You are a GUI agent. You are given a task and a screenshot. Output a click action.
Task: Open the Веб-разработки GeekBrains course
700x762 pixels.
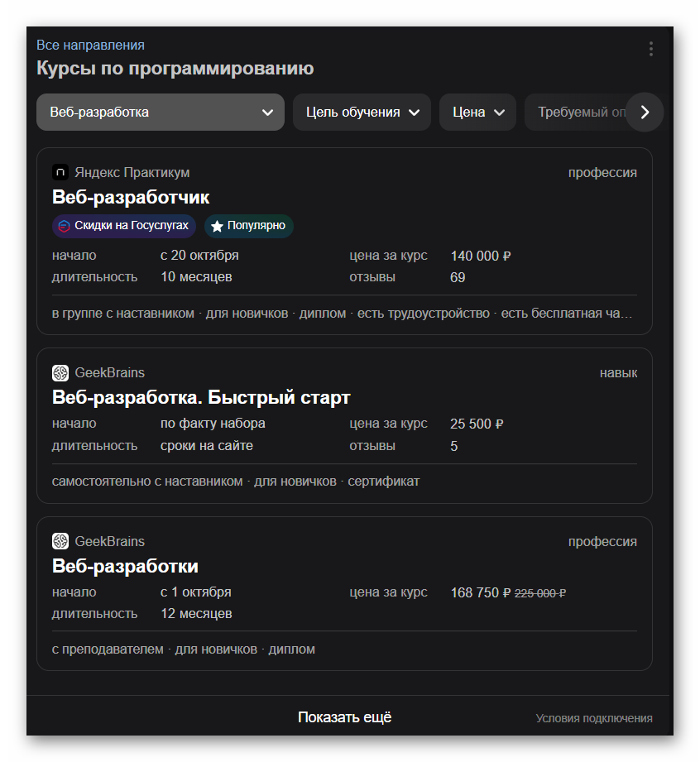click(x=126, y=566)
